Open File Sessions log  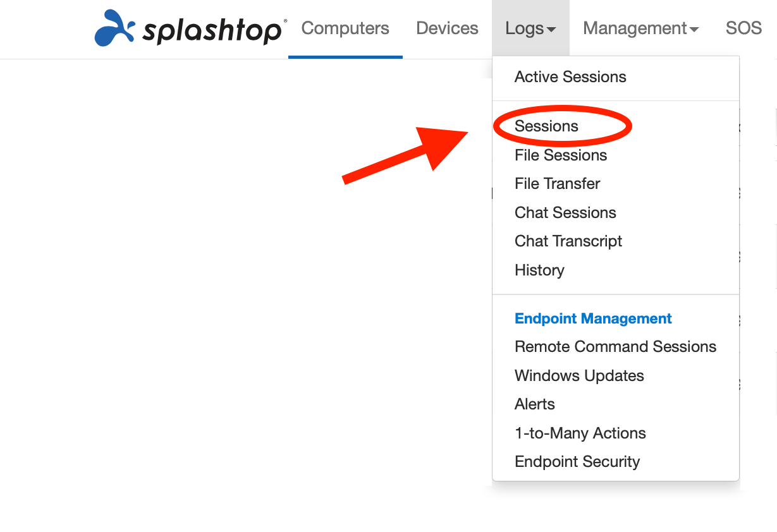[x=561, y=155]
